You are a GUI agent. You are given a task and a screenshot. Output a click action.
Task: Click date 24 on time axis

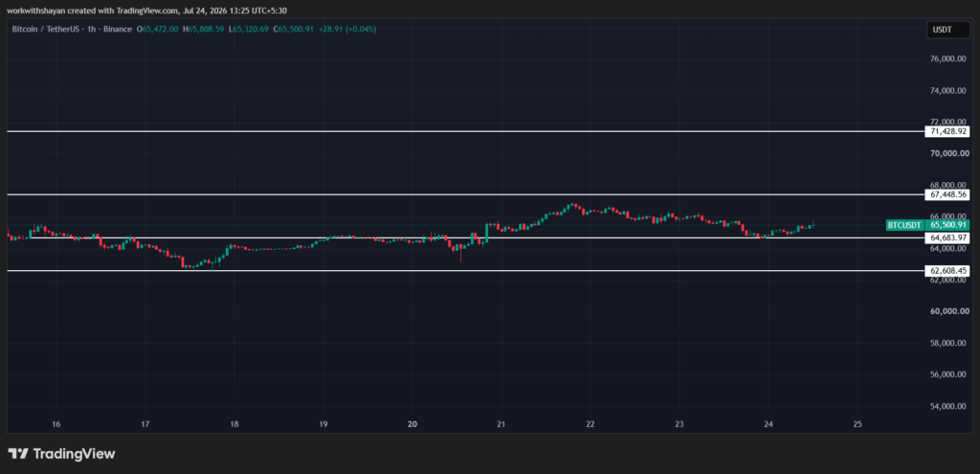pyautogui.click(x=768, y=424)
